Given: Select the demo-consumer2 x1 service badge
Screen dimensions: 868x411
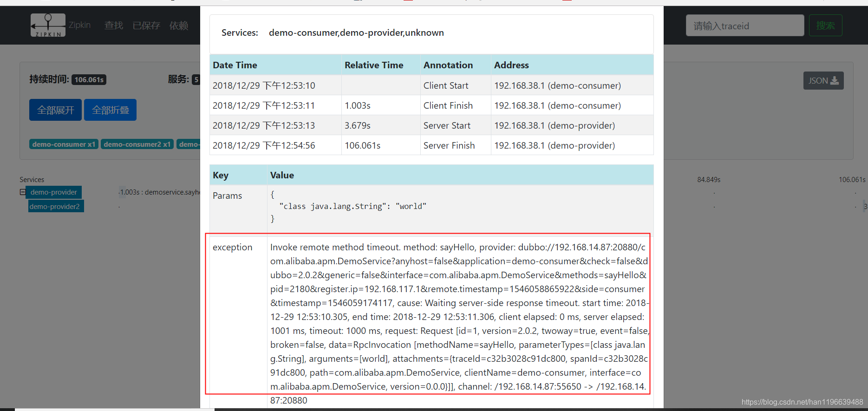Looking at the screenshot, I should pyautogui.click(x=137, y=144).
